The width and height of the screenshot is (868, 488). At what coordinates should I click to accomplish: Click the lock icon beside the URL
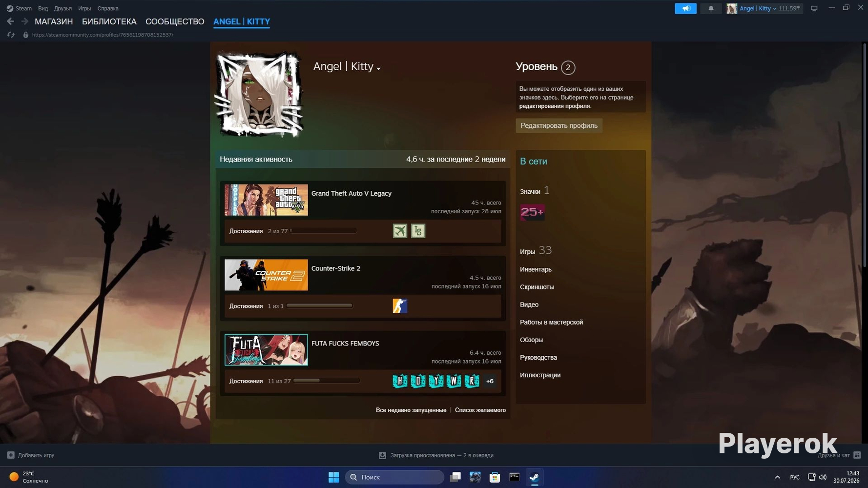point(26,35)
